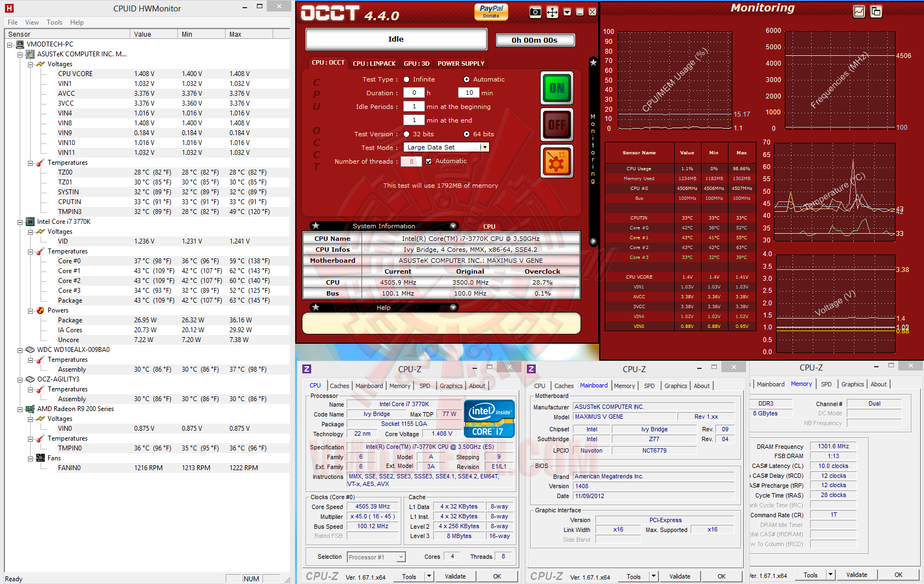This screenshot has width=924, height=584.
Task: Open OCCT settings gear icon
Action: [556, 161]
